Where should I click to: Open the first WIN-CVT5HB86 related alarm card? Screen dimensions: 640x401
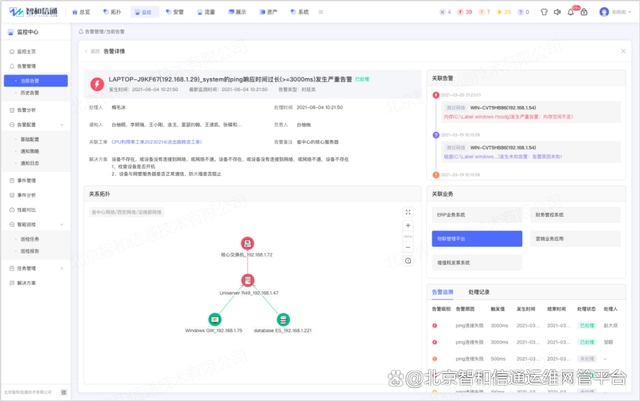click(x=529, y=112)
